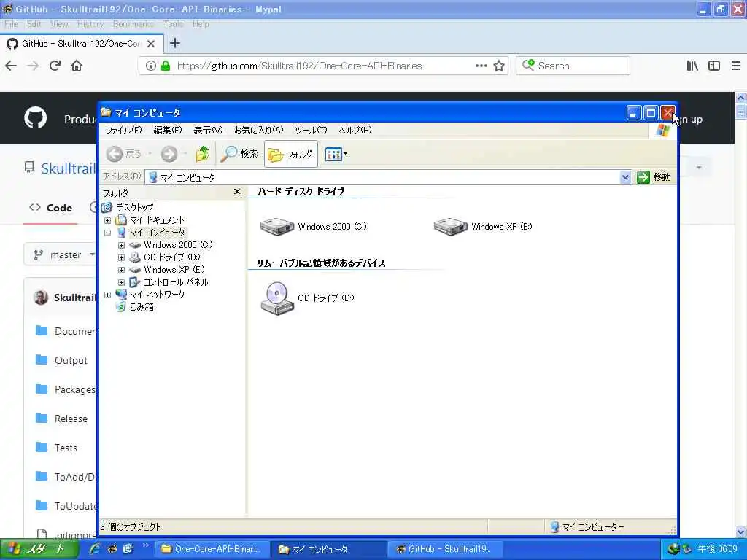The image size is (747, 560).
Task: Open the ツール(T) menu
Action: point(311,130)
